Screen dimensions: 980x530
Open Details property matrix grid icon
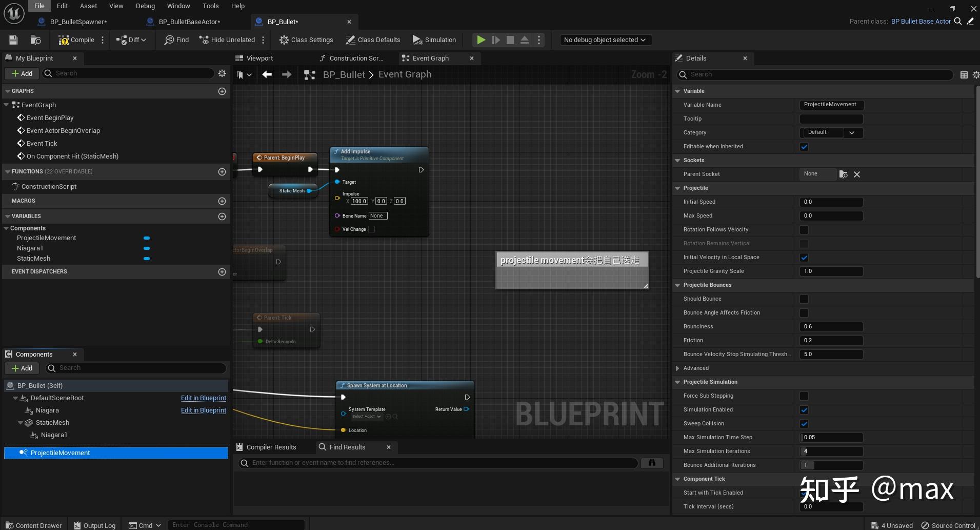pyautogui.click(x=964, y=75)
